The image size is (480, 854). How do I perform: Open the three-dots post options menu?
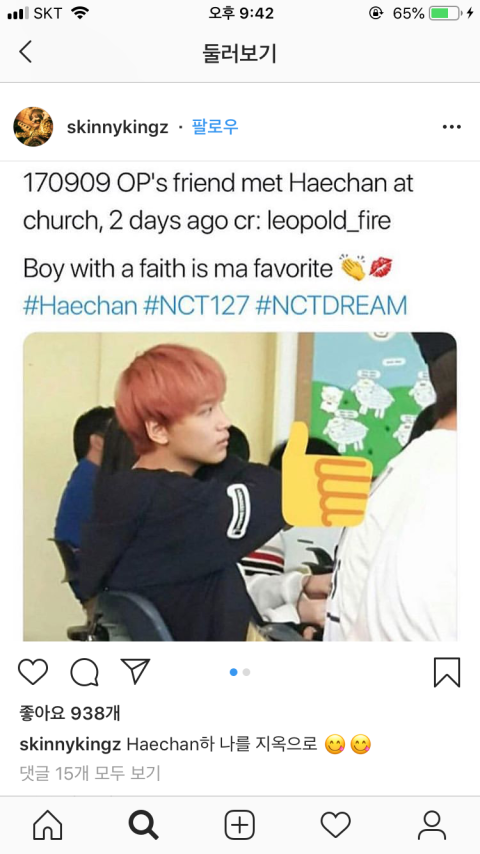click(x=452, y=127)
